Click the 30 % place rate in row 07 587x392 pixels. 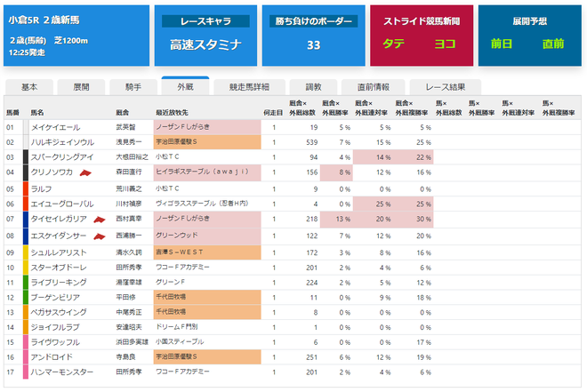point(414,220)
